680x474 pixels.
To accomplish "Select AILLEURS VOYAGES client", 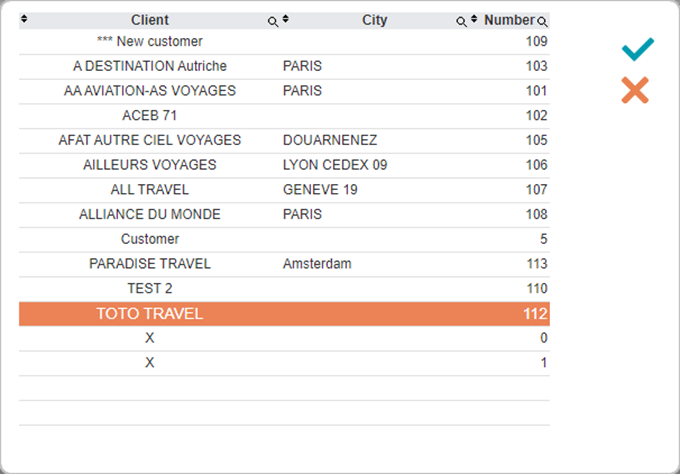I will 284,165.
